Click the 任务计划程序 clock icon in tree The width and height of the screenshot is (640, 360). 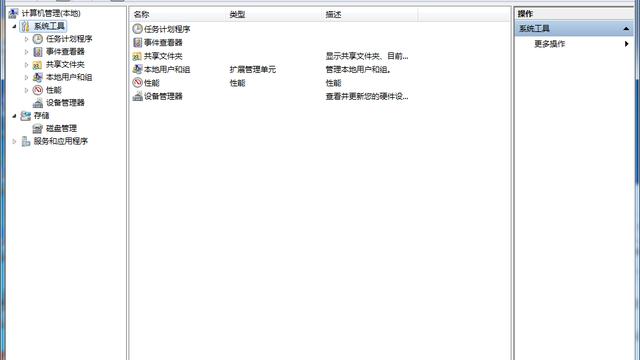(38, 39)
